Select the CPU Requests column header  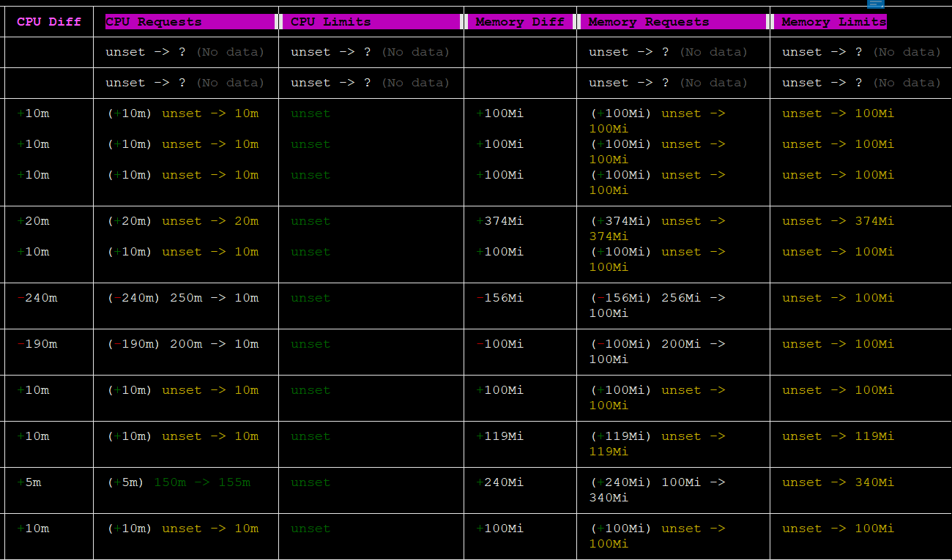click(153, 22)
